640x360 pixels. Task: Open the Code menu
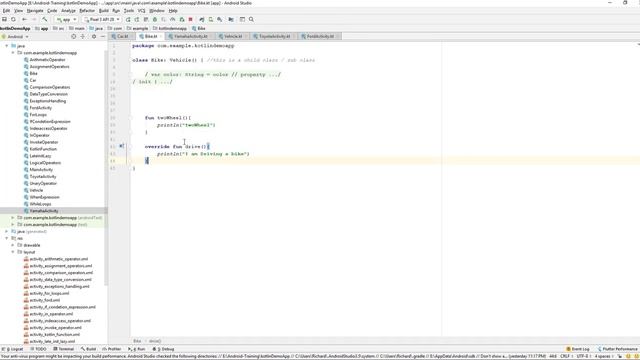tap(52, 11)
